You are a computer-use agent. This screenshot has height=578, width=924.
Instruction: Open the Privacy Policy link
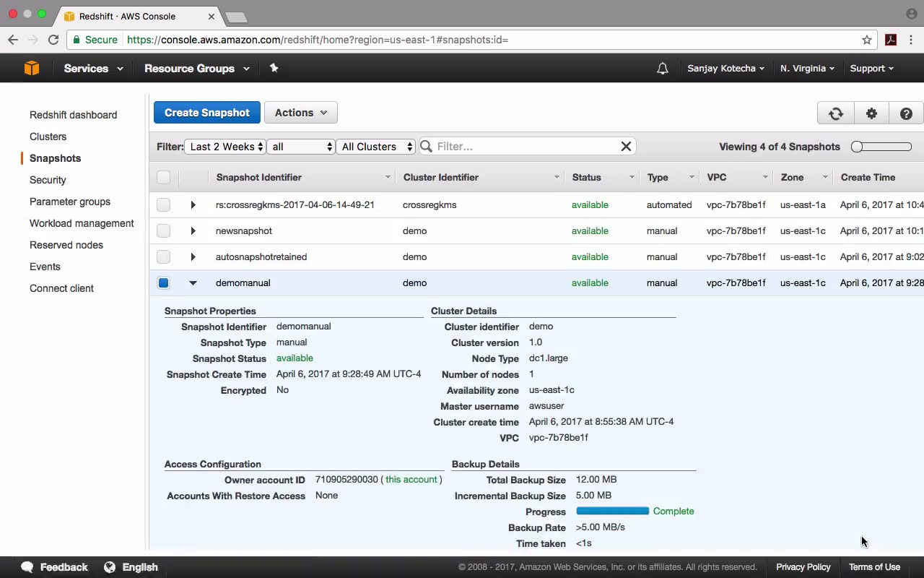pyautogui.click(x=803, y=567)
